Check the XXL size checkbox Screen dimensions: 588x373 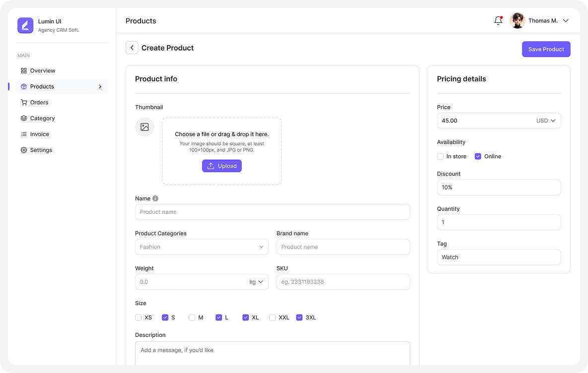click(x=272, y=317)
